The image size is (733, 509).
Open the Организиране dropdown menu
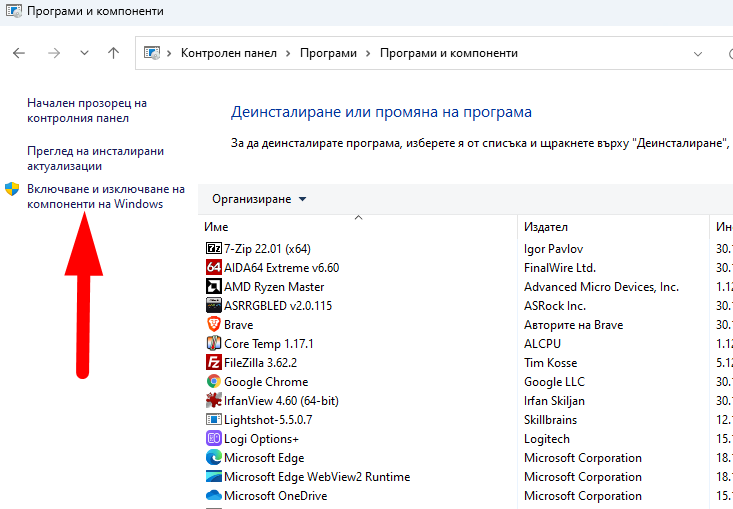pos(259,199)
